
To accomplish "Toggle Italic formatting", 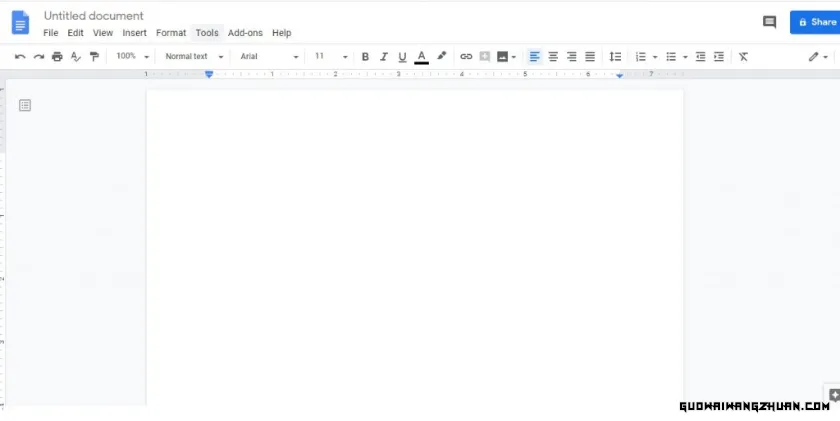I will 384,57.
